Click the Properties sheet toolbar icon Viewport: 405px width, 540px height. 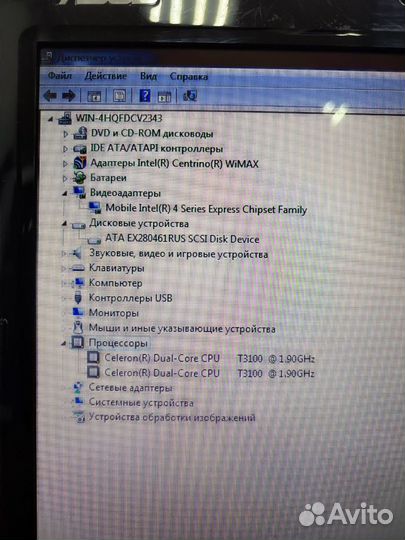tap(120, 96)
